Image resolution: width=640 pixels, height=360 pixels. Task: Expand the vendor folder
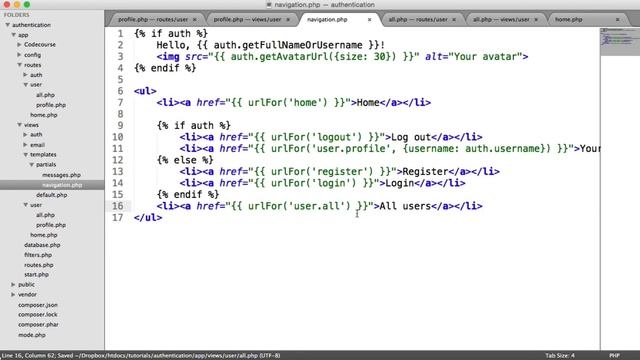[13, 294]
